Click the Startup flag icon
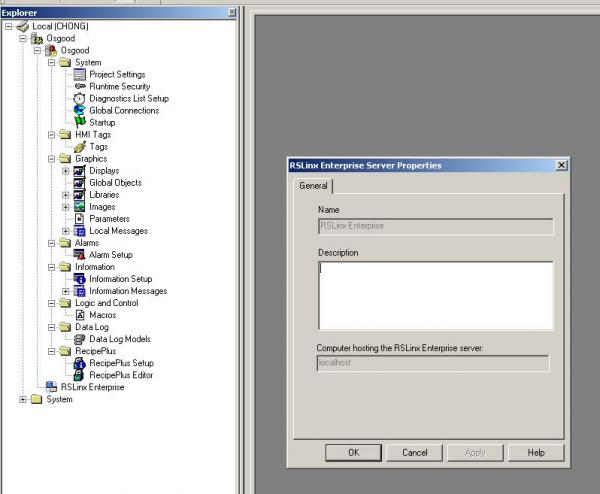The image size is (600, 494). [80, 122]
